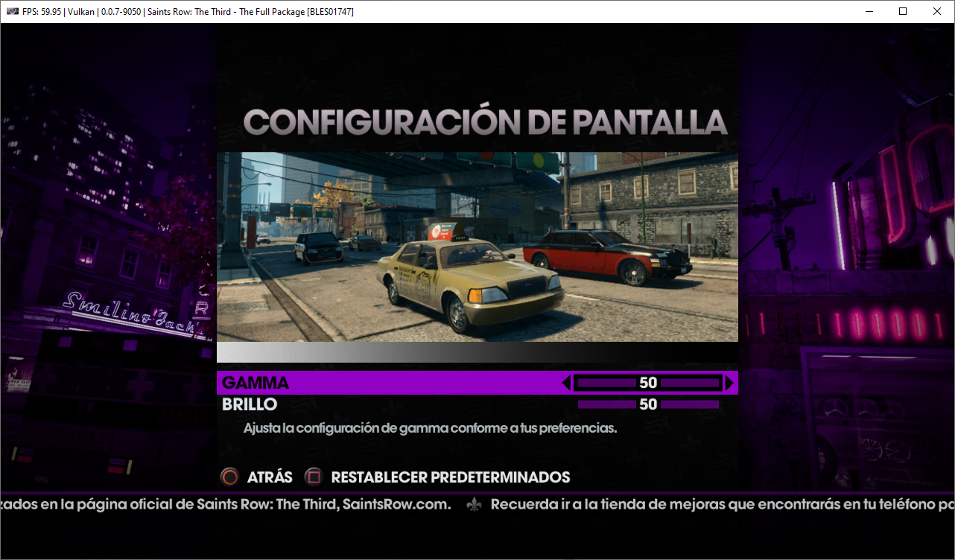
Task: Increase gamma with the right arrow
Action: pyautogui.click(x=730, y=383)
